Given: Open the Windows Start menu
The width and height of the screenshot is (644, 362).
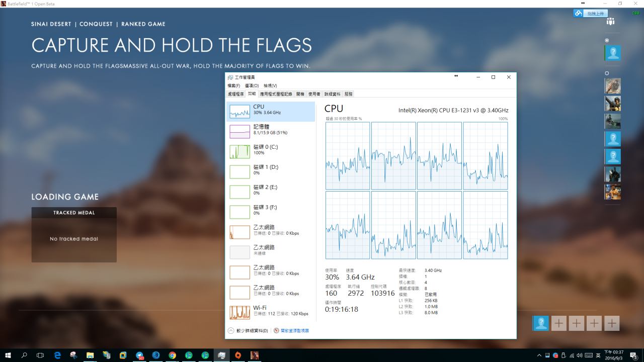Looking at the screenshot, I should pyautogui.click(x=8, y=355).
